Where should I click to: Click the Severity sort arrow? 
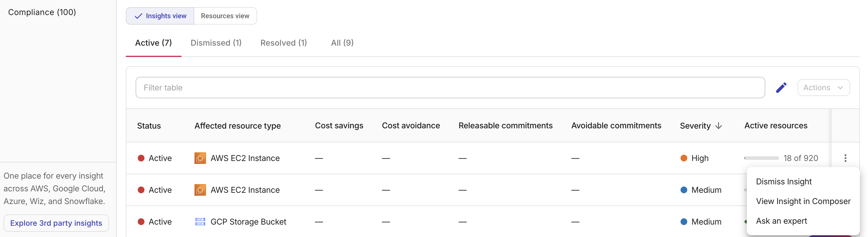point(719,126)
